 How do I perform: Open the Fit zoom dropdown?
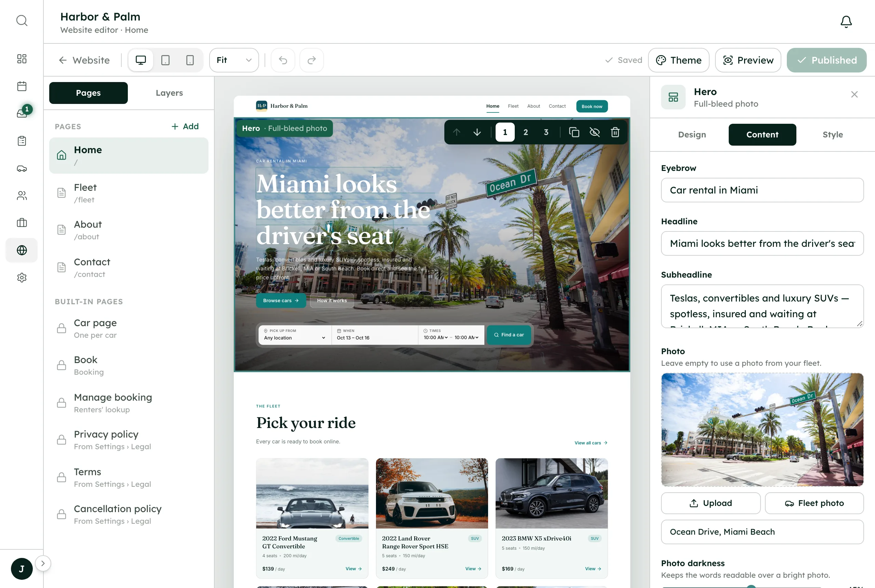(234, 60)
